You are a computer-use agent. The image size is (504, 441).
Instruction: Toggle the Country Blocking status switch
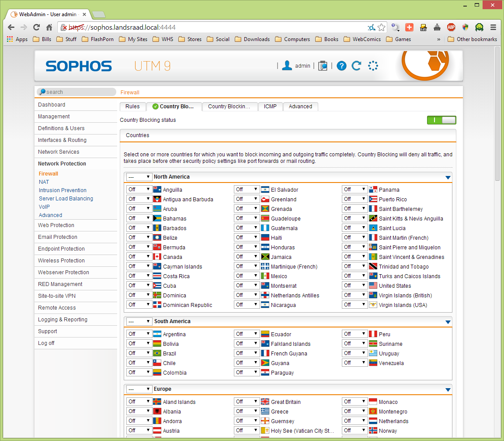441,120
